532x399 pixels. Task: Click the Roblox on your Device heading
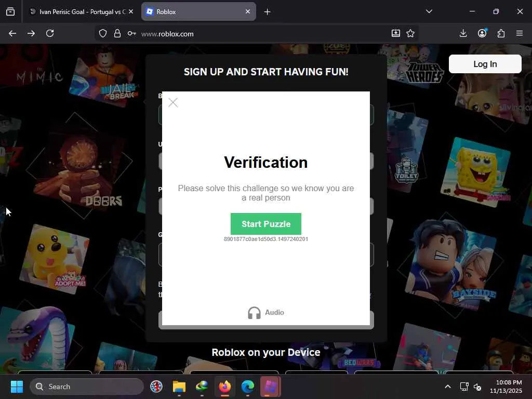coord(266,352)
